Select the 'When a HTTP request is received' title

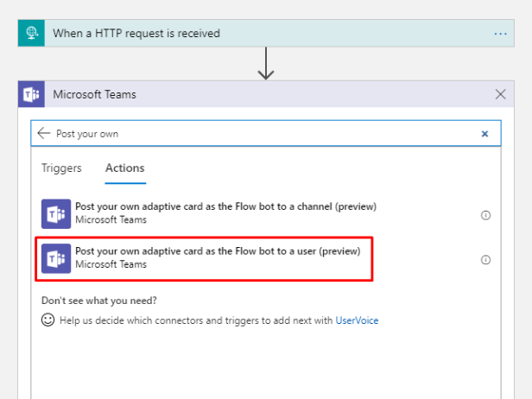pos(136,34)
